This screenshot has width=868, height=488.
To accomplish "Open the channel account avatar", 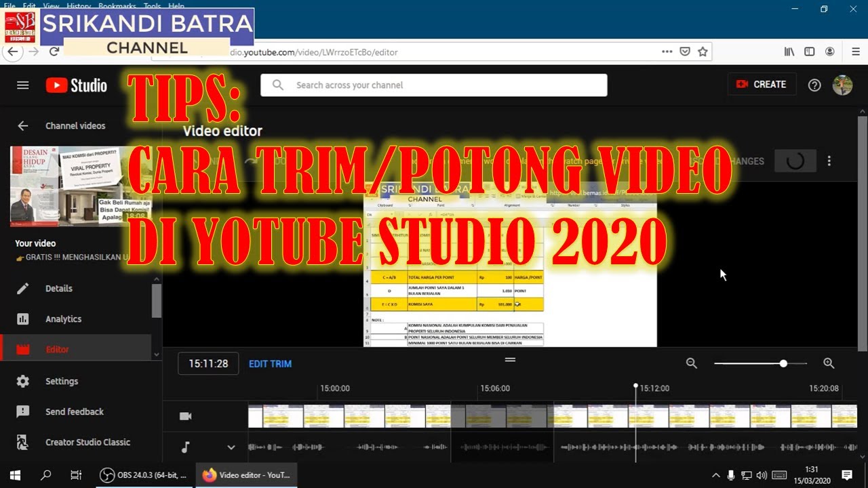I will point(842,85).
